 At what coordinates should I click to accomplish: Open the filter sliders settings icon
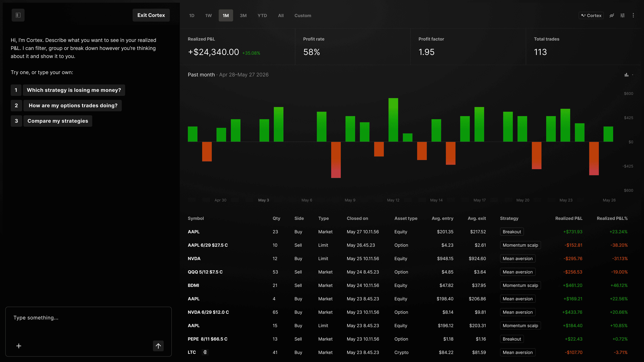pos(623,16)
